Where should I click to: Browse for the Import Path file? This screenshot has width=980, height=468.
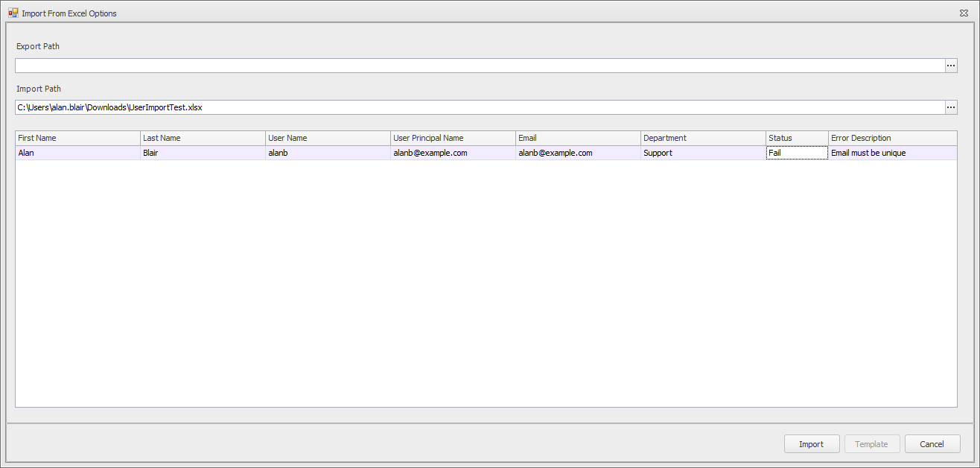(x=951, y=107)
